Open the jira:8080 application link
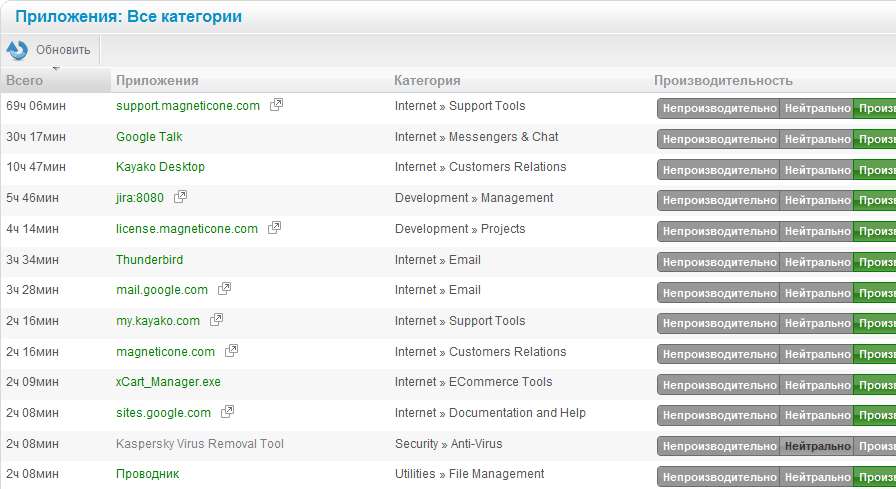The image size is (896, 489). pos(139,198)
